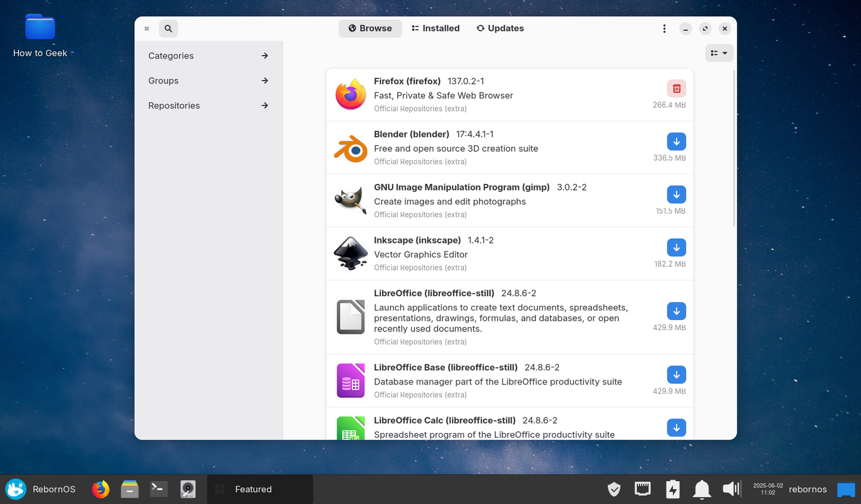861x504 pixels.
Task: Click the Inkscape logo icon
Action: 350,254
